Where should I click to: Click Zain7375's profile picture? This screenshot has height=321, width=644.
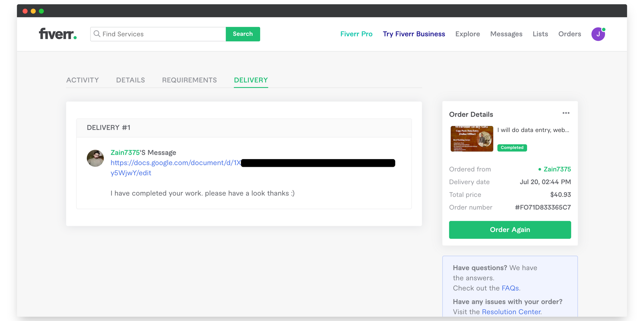pyautogui.click(x=95, y=158)
